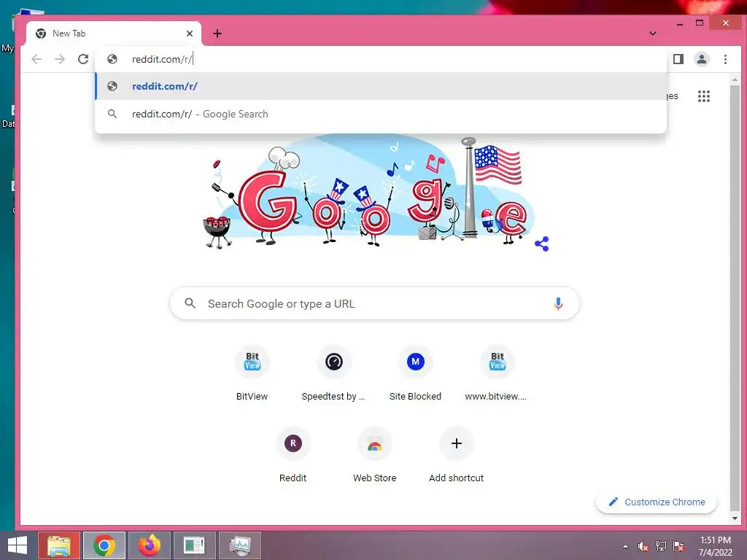The height and width of the screenshot is (560, 747).
Task: Choose reddit.com/r/ URL suggestion
Action: click(x=381, y=86)
